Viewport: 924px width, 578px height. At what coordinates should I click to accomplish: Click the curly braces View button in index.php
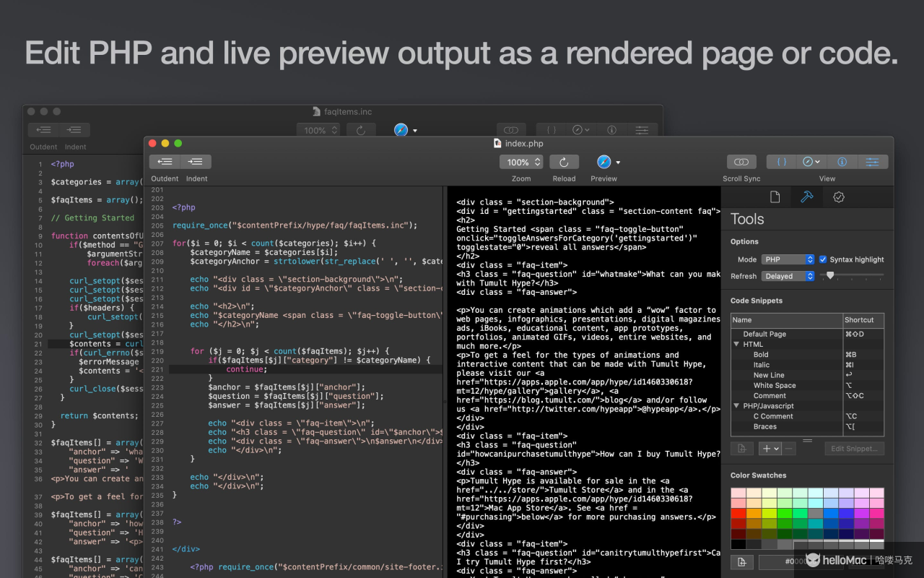[x=781, y=162]
